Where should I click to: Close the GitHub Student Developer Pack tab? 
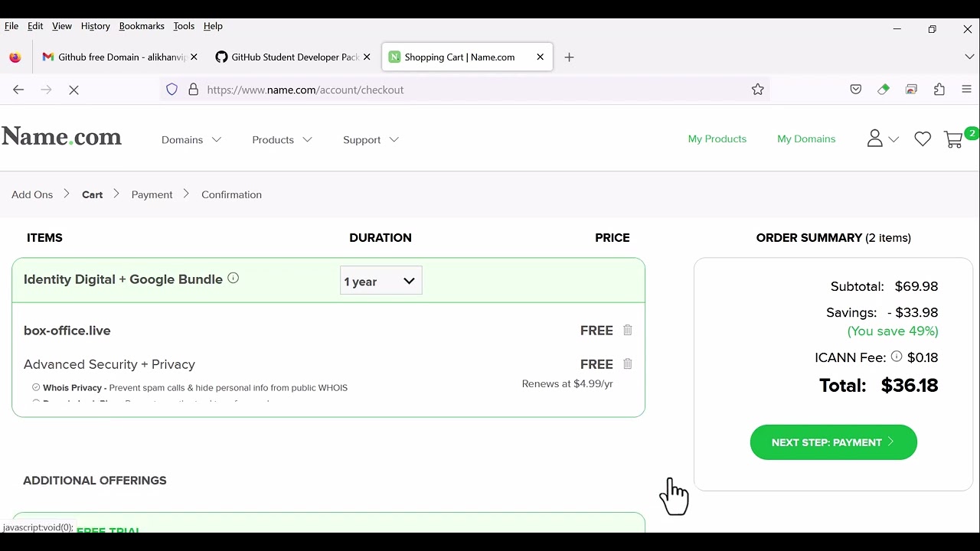[x=367, y=57]
